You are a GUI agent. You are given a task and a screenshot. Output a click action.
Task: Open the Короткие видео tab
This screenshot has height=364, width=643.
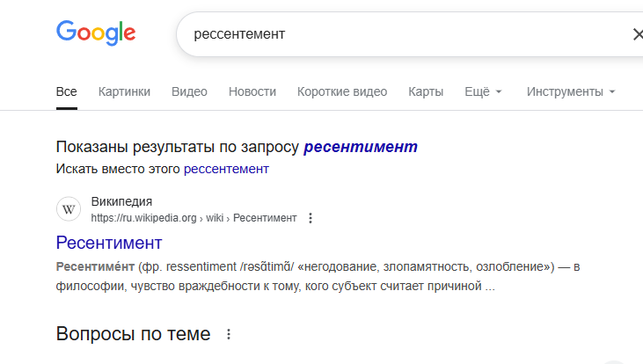pos(342,91)
